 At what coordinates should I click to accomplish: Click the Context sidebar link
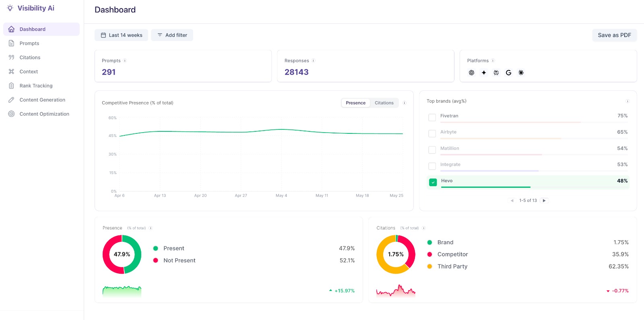pyautogui.click(x=41, y=71)
